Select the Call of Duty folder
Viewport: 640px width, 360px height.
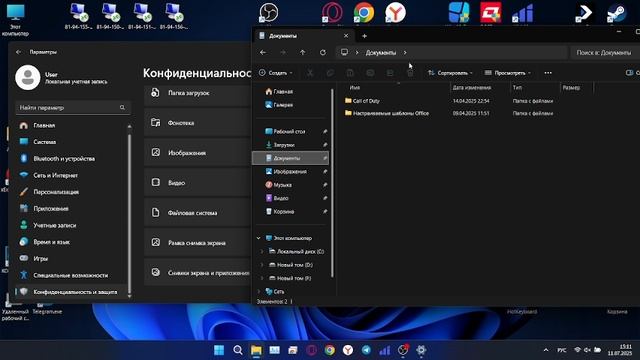coord(362,101)
